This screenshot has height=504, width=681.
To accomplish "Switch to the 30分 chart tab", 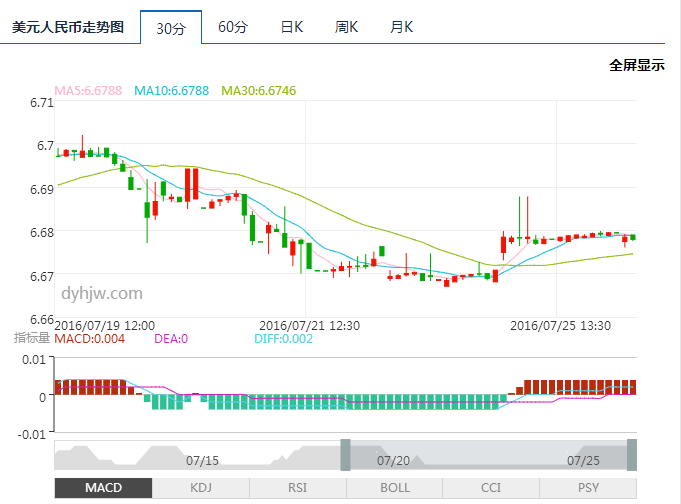I will coord(171,27).
